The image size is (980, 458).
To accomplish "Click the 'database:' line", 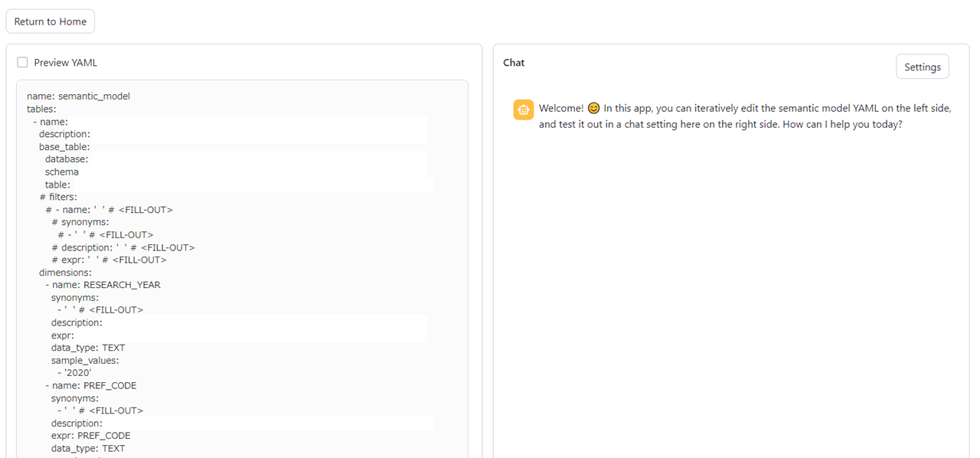I will pos(67,159).
